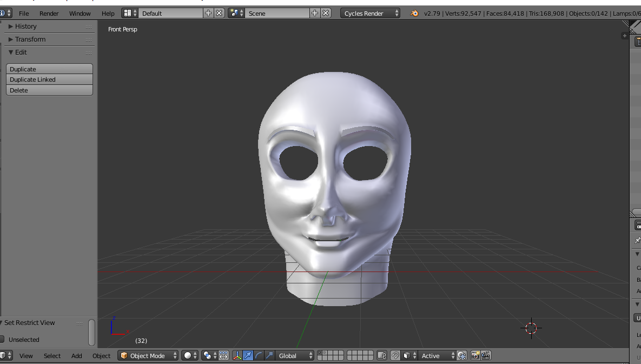Click the Delete button
The image size is (641, 364).
49,90
